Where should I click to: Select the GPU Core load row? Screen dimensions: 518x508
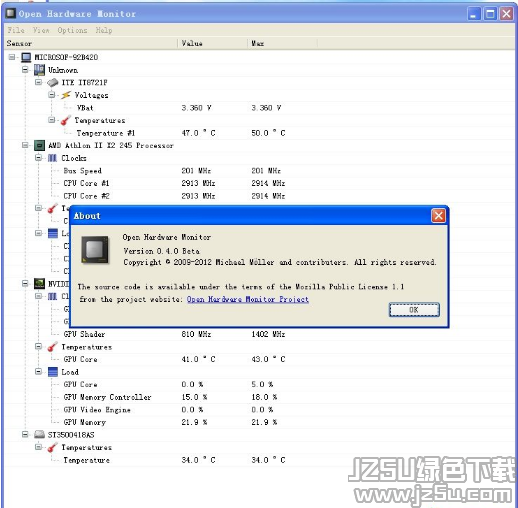(x=260, y=384)
